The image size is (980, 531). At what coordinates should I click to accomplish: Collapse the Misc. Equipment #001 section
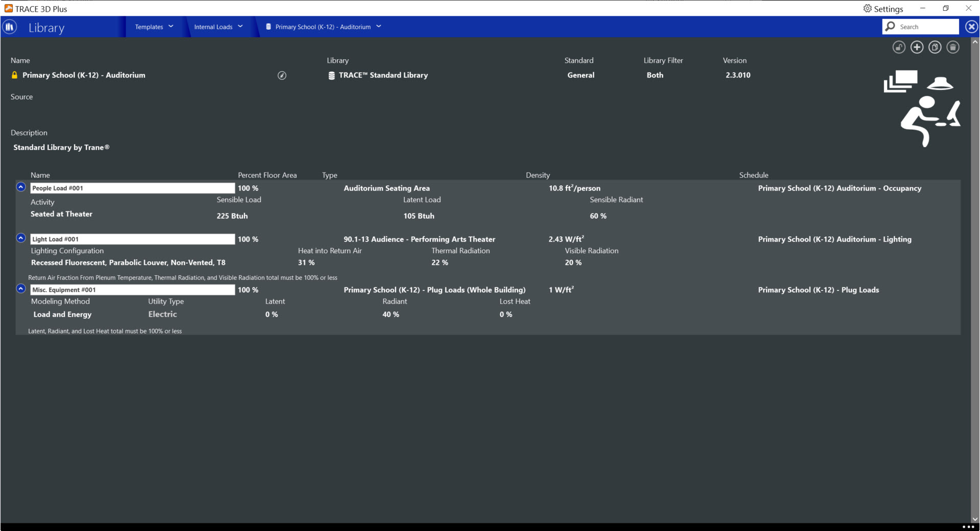[x=20, y=288]
